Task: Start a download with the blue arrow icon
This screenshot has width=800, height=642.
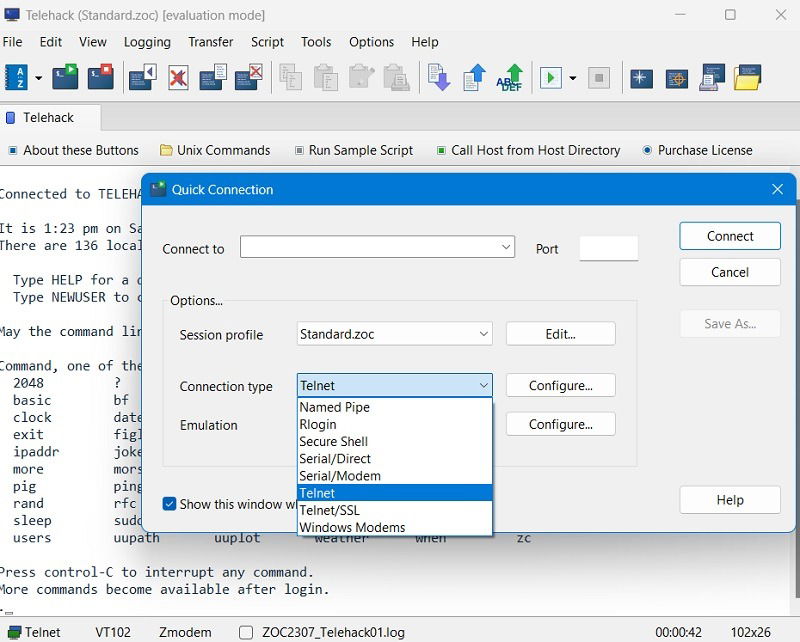Action: pyautogui.click(x=440, y=77)
